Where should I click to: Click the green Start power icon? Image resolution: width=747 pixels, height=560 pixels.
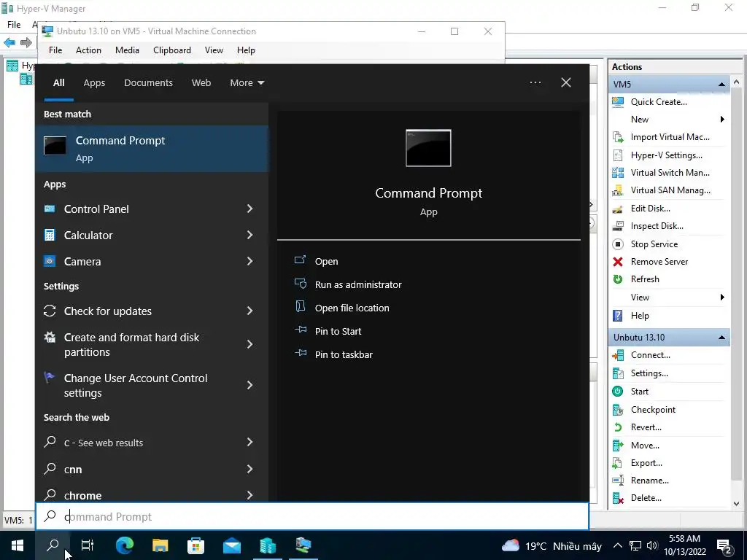618,392
